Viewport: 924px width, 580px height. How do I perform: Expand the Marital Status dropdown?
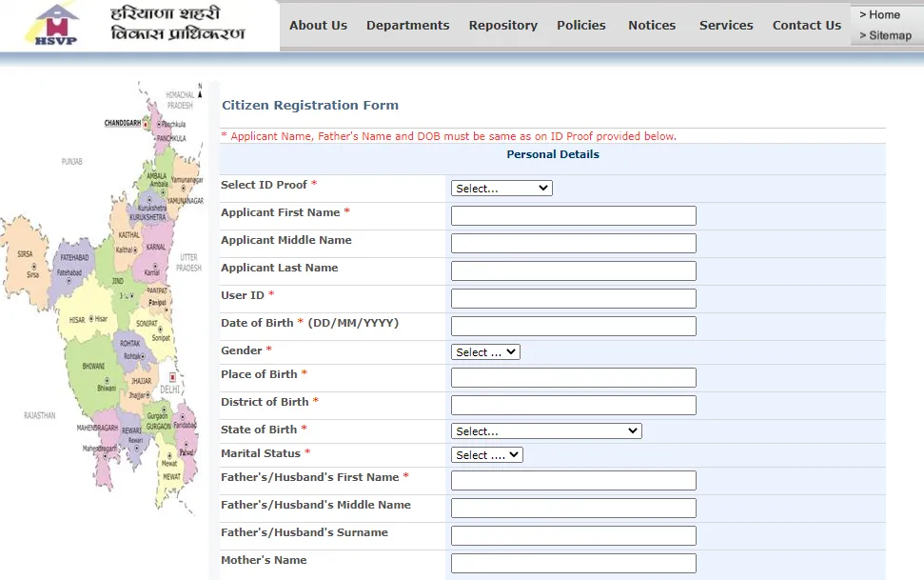point(487,455)
